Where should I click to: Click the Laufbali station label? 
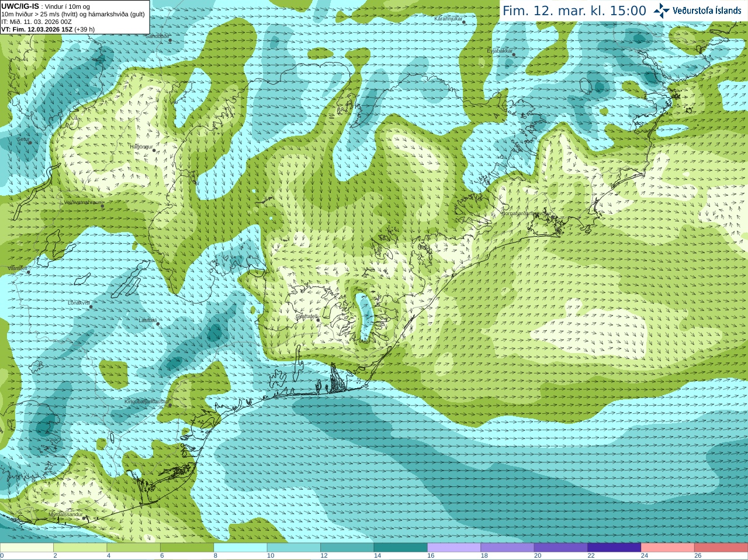[x=148, y=320]
